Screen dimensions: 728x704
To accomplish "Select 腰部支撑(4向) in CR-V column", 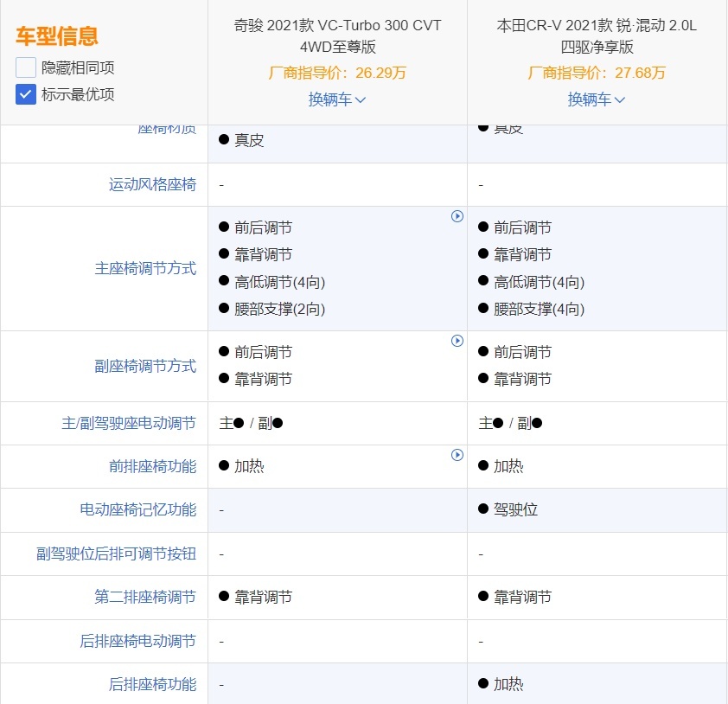I will (x=539, y=309).
